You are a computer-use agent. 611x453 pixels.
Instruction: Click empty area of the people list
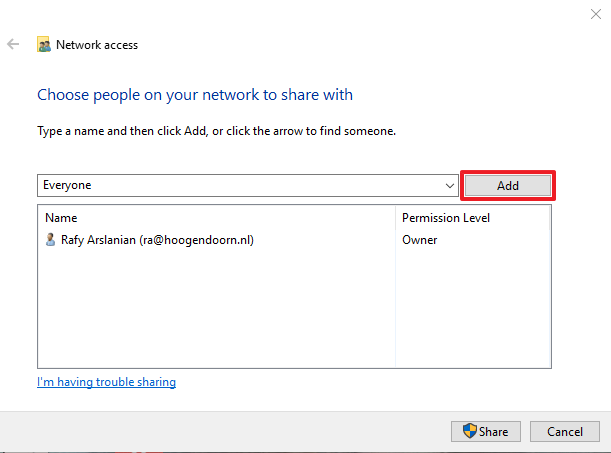pyautogui.click(x=216, y=308)
